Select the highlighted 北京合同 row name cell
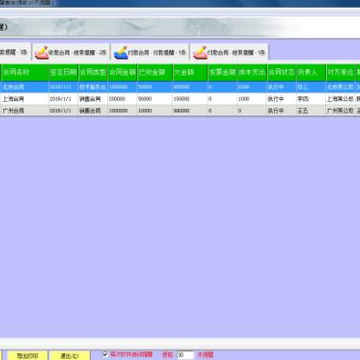Image resolution: width=360 pixels, height=360 pixels. [x=25, y=87]
